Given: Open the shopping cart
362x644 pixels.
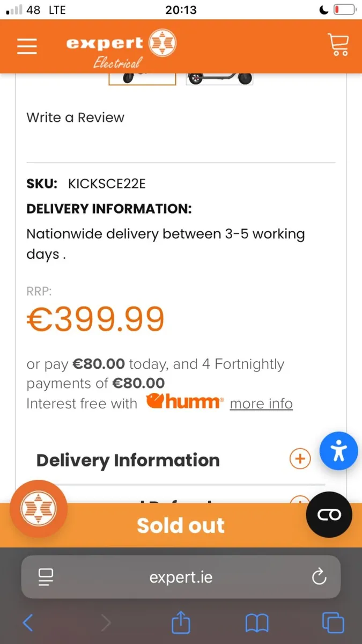Looking at the screenshot, I should (338, 45).
